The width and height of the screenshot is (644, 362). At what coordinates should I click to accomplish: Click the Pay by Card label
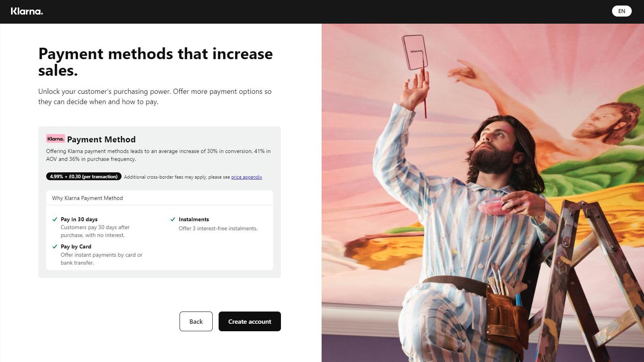pos(76,246)
